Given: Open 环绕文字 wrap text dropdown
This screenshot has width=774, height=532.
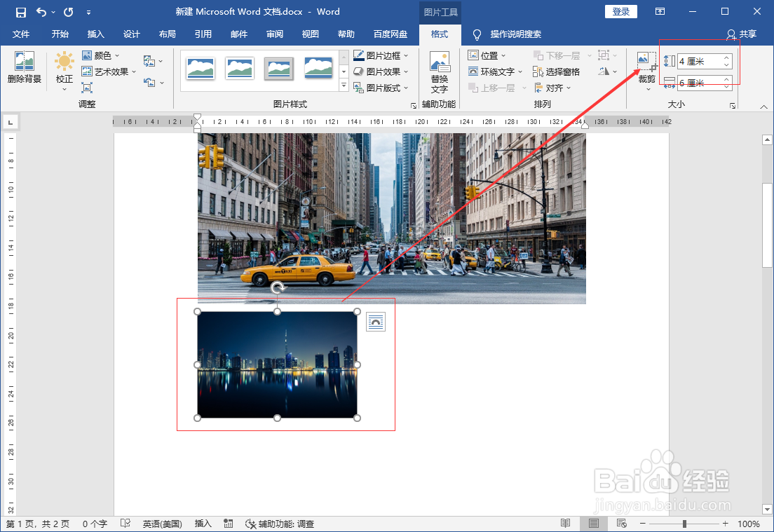Looking at the screenshot, I should (x=495, y=71).
